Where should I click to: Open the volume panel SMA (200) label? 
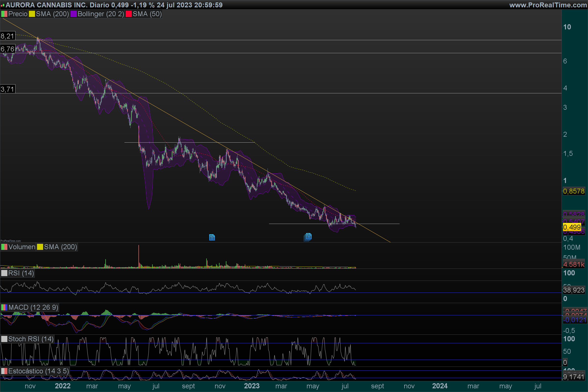(x=60, y=247)
